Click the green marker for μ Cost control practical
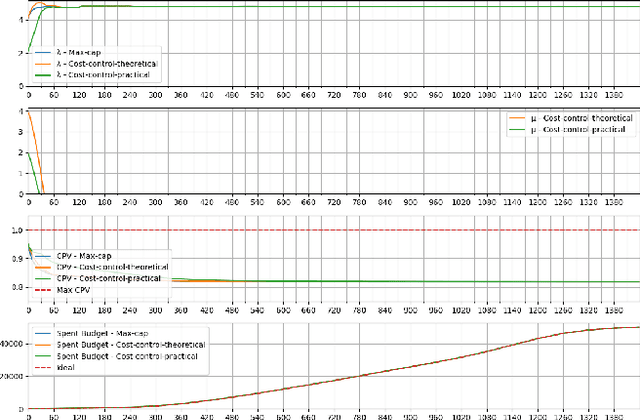This screenshot has width=640, height=420. (517, 130)
